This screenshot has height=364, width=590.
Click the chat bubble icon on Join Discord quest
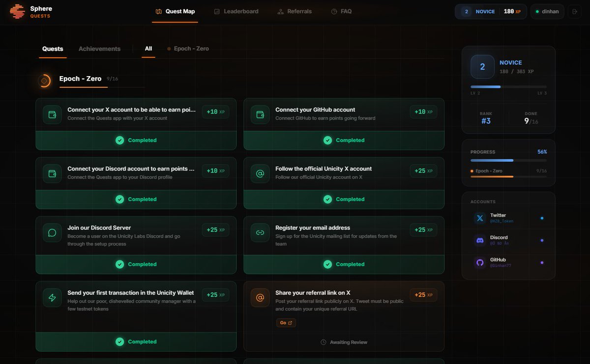pos(52,232)
